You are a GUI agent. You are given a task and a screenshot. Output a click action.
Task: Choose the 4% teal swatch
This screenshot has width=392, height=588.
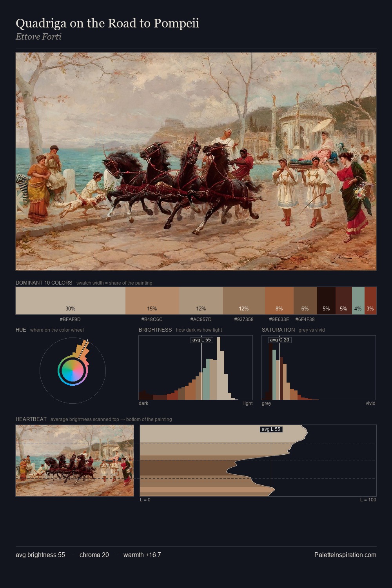click(x=358, y=301)
